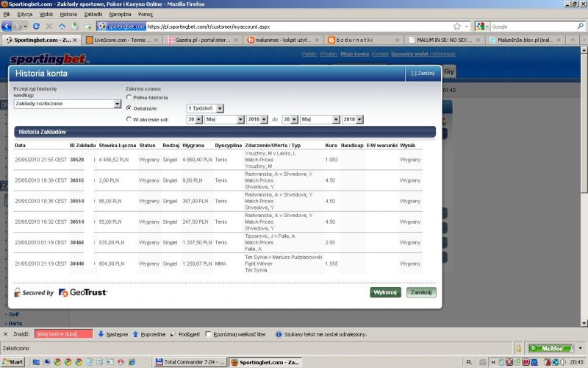Open the Sposoby wpłat link
The height and width of the screenshot is (368, 588).
[409, 54]
